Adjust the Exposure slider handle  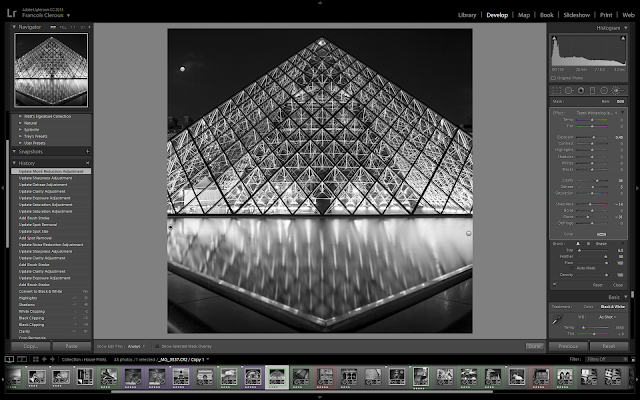593,137
